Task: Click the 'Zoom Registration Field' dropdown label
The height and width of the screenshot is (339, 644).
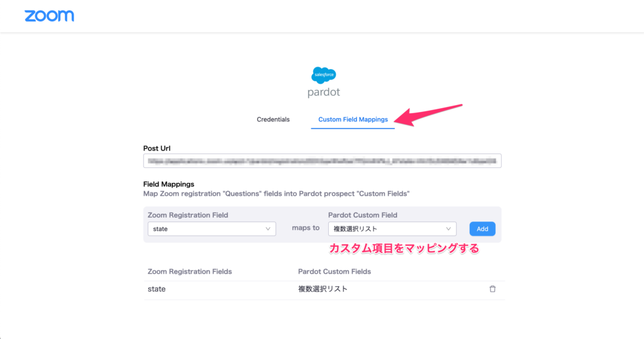Action: [187, 215]
